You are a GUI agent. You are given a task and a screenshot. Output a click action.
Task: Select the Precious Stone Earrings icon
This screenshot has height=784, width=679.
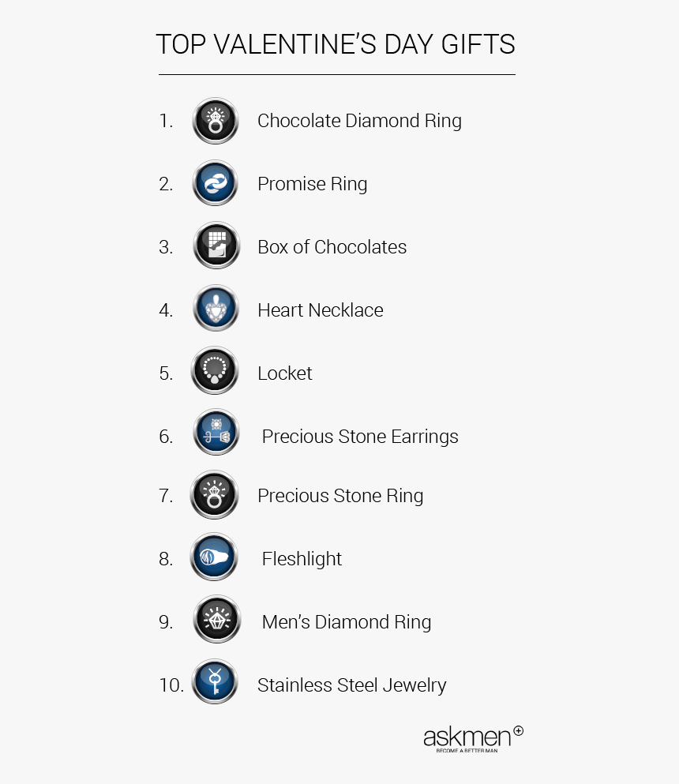[x=216, y=432]
